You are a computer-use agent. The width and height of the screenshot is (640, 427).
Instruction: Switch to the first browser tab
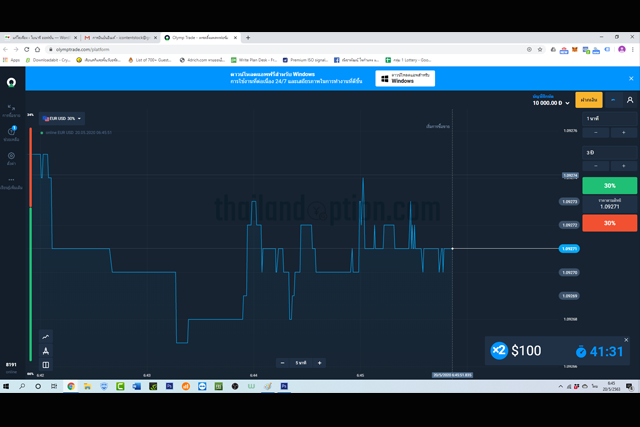40,38
